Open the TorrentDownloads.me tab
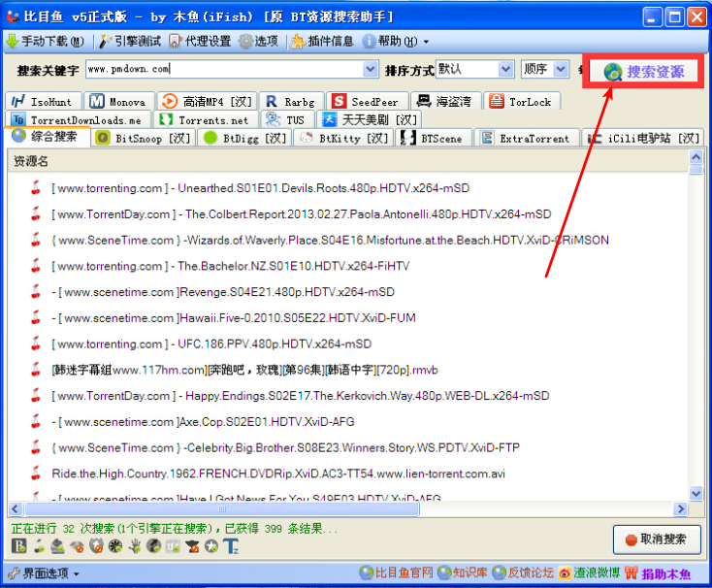712x588 pixels. (79, 120)
